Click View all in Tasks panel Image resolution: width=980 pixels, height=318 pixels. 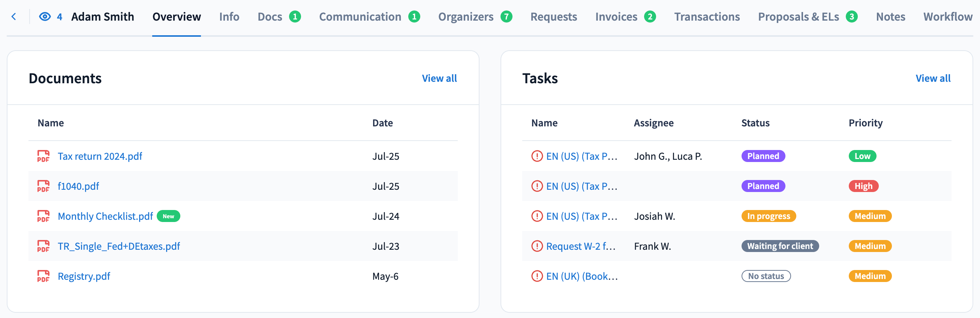point(932,78)
